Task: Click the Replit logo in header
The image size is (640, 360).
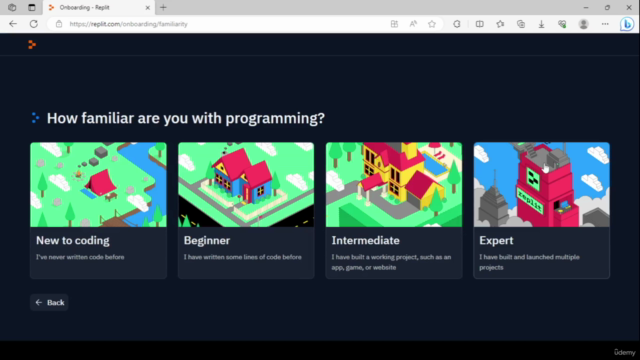Action: click(x=32, y=44)
